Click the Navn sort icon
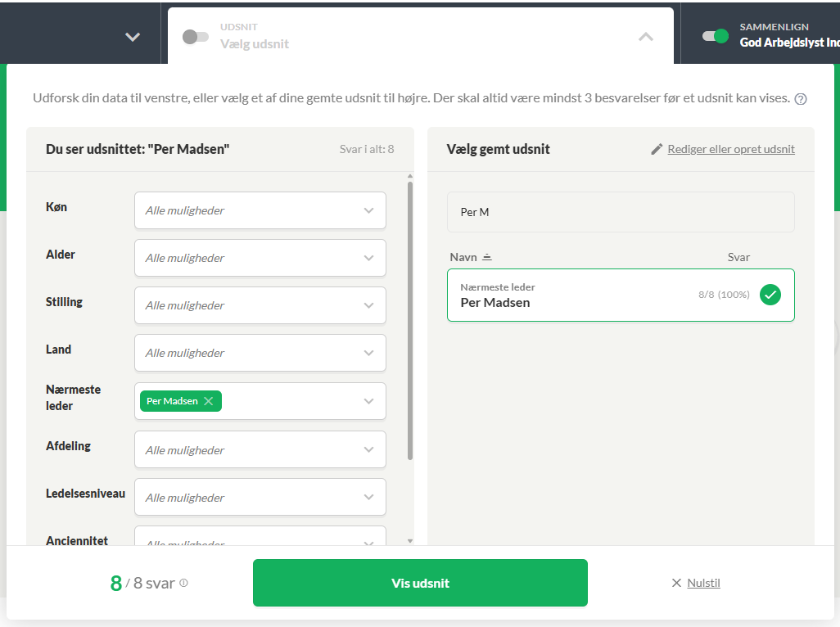840x627 pixels. pyautogui.click(x=486, y=258)
